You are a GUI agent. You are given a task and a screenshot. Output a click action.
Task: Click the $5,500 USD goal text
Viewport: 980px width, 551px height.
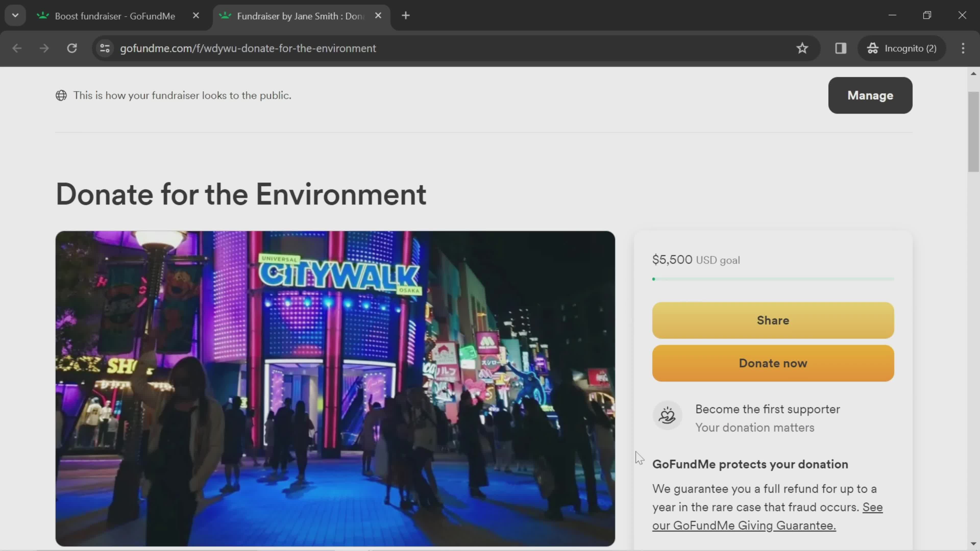(696, 260)
